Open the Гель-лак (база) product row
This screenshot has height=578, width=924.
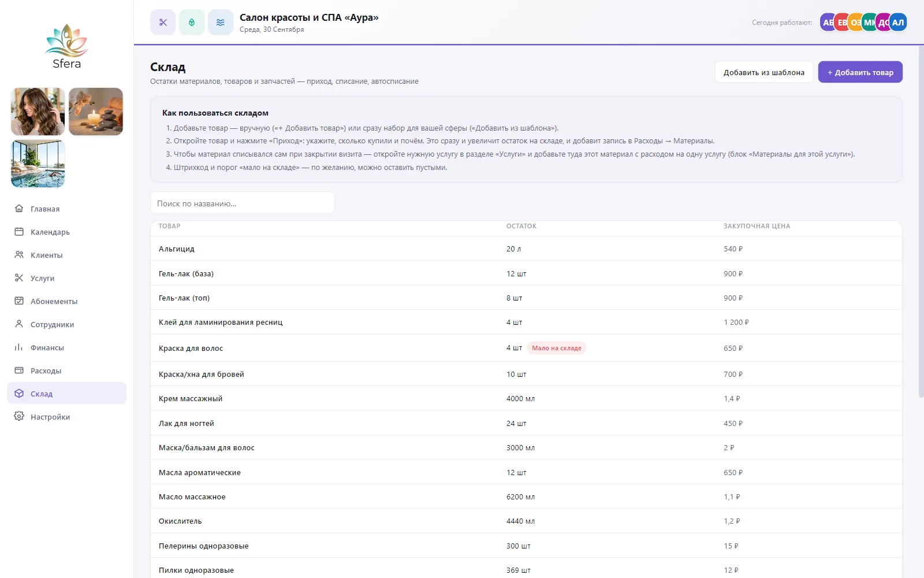(x=526, y=273)
